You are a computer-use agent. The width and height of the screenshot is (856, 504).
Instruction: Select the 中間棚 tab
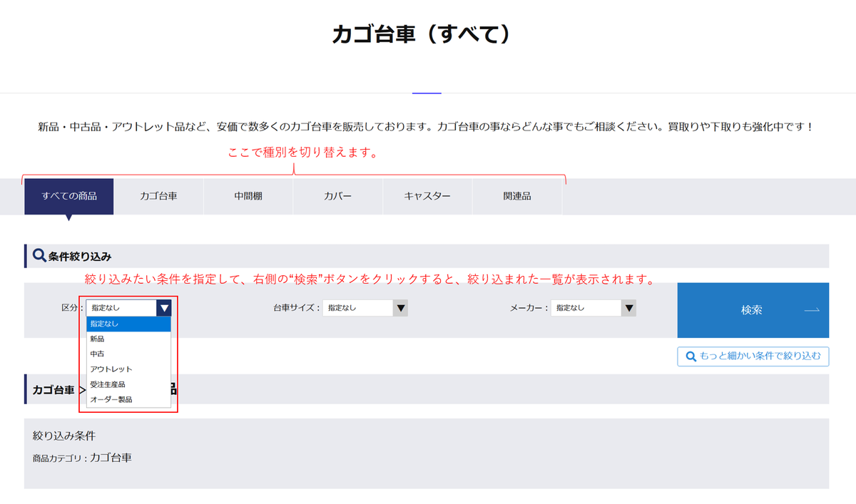248,196
